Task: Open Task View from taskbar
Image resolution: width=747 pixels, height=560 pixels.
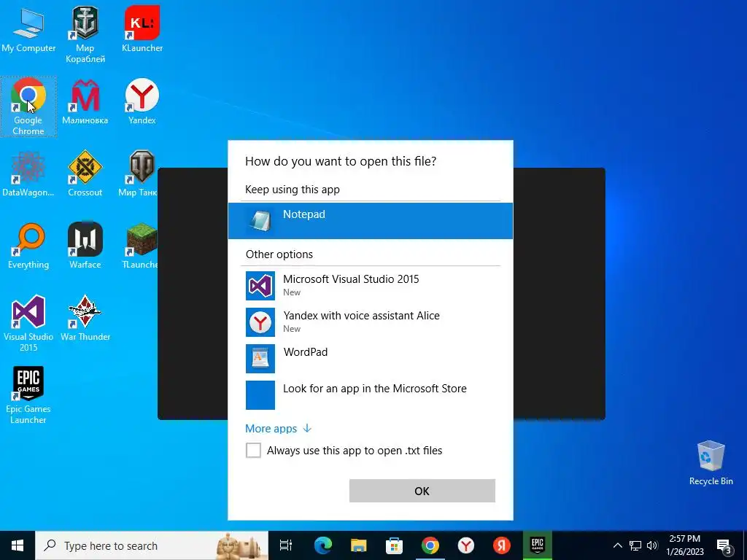Action: coord(286,545)
